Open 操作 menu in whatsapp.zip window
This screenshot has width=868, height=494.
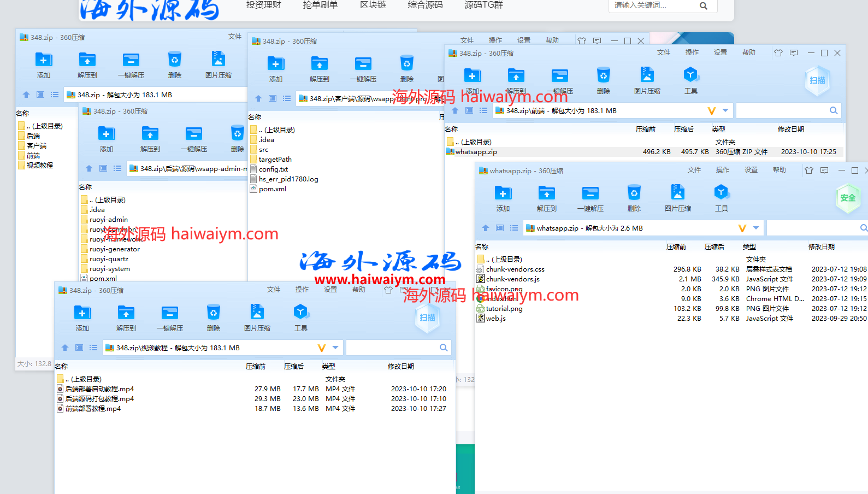click(722, 170)
